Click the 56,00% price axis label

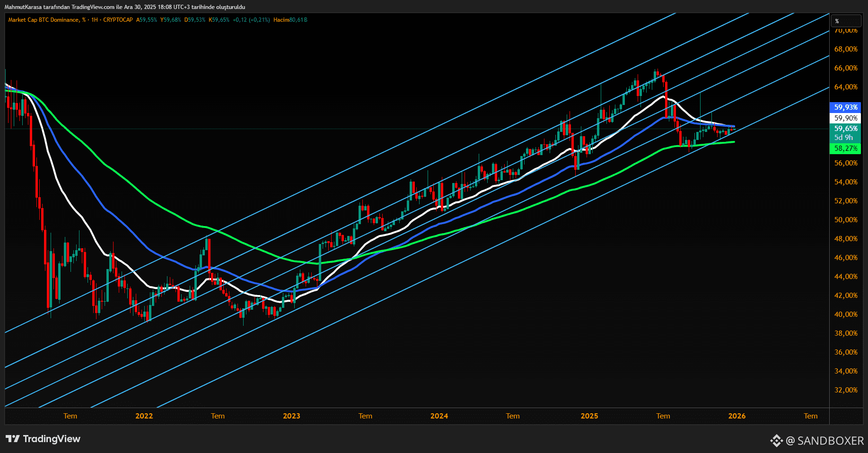[846, 163]
